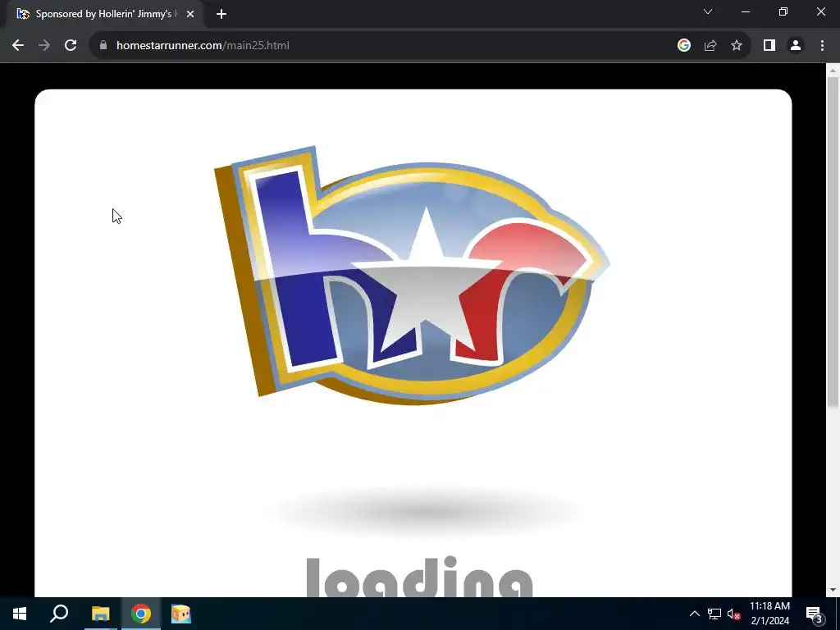Click the page's vertical scrollbar
The height and width of the screenshot is (630, 840).
click(x=833, y=242)
